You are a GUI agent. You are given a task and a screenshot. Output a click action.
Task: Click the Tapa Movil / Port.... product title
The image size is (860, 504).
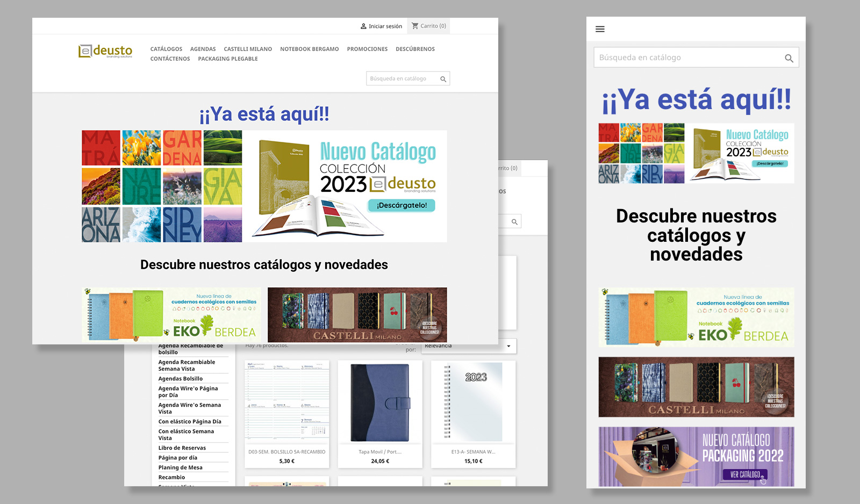tap(380, 452)
